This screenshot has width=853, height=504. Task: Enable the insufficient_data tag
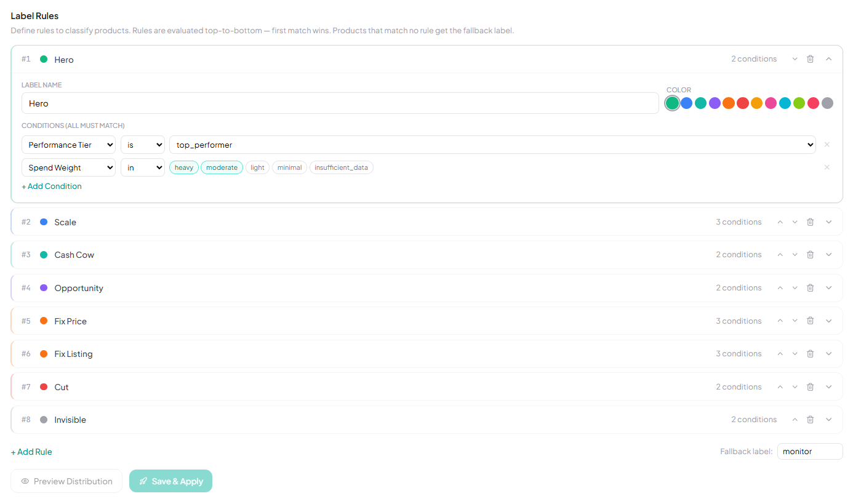pyautogui.click(x=341, y=167)
